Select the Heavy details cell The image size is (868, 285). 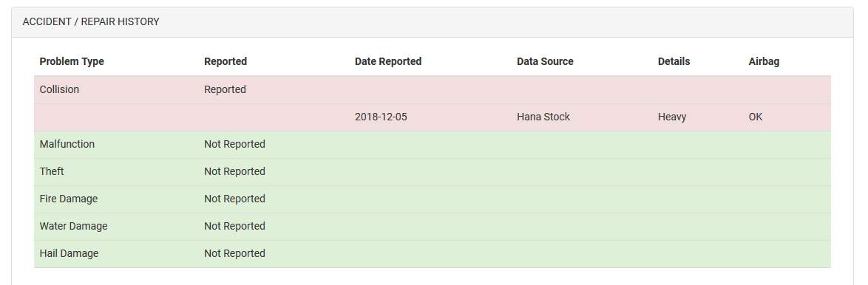[672, 117]
